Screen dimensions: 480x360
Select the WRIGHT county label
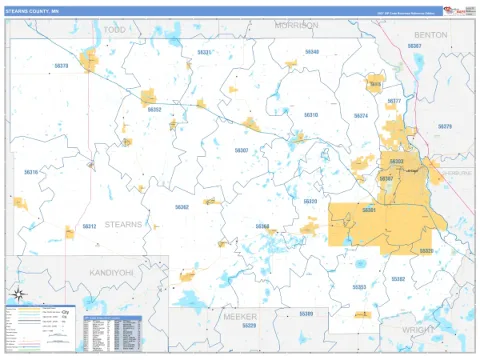418,330
